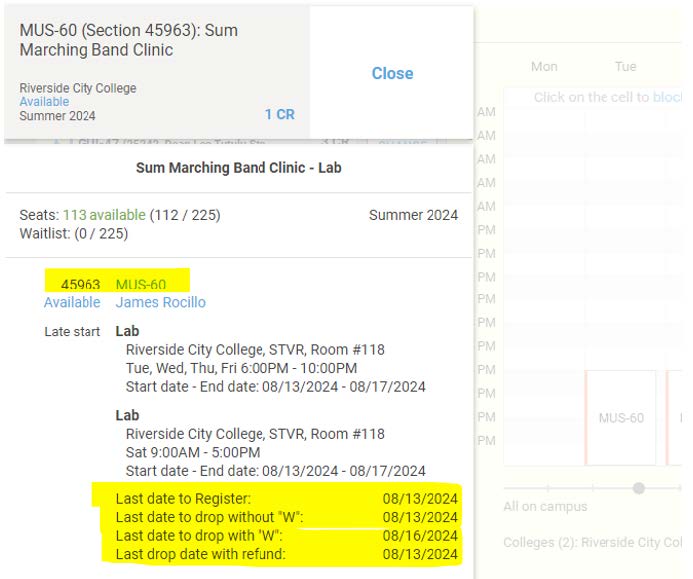
Task: Select the MUS-60 course code link
Action: [141, 284]
